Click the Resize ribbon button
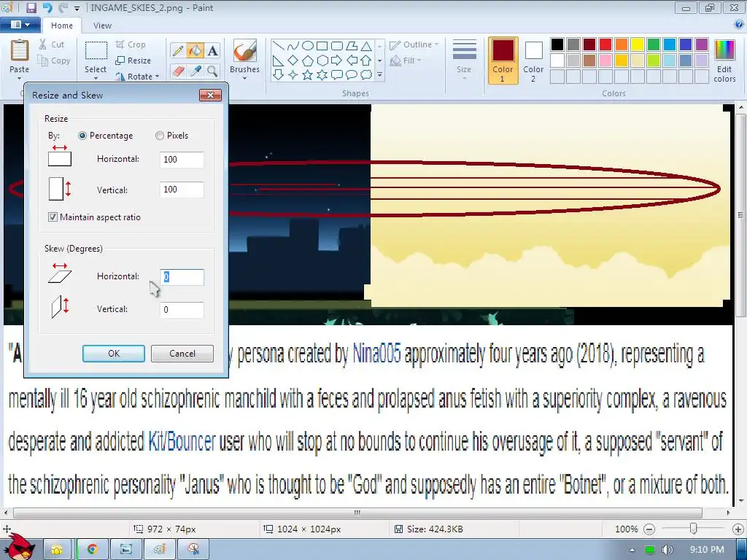The width and height of the screenshot is (747, 560). point(133,61)
